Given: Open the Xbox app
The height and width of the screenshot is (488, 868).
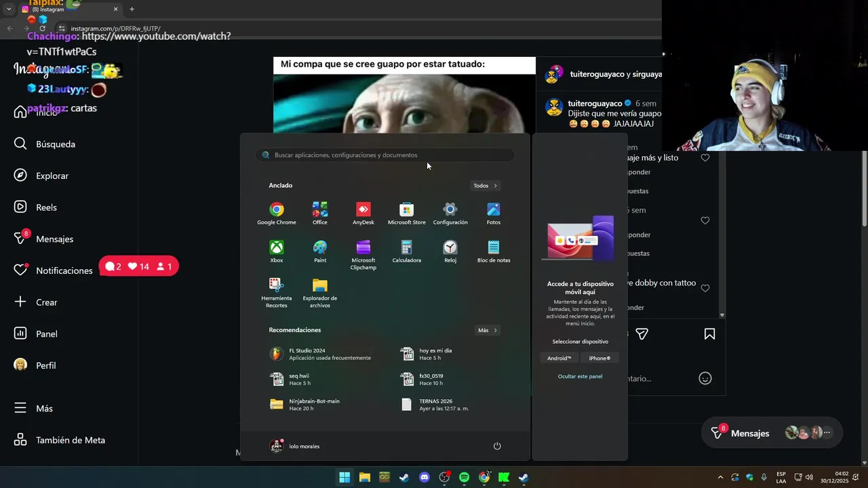Looking at the screenshot, I should pyautogui.click(x=277, y=251).
